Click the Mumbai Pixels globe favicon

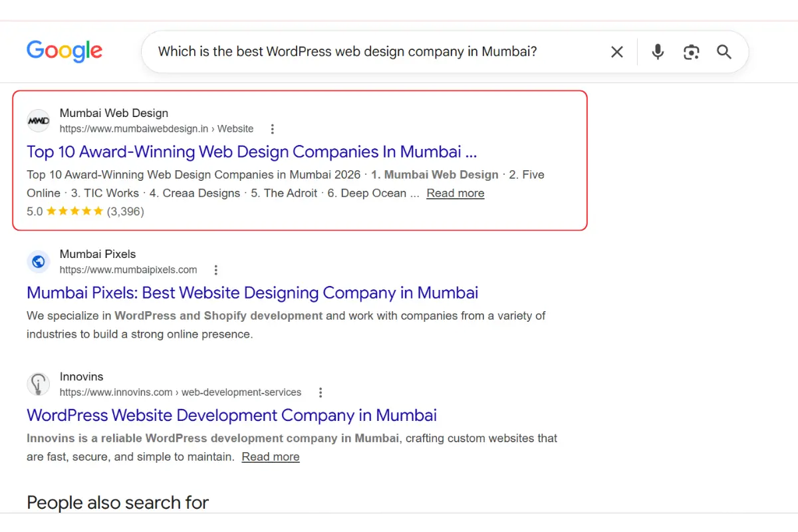point(39,262)
